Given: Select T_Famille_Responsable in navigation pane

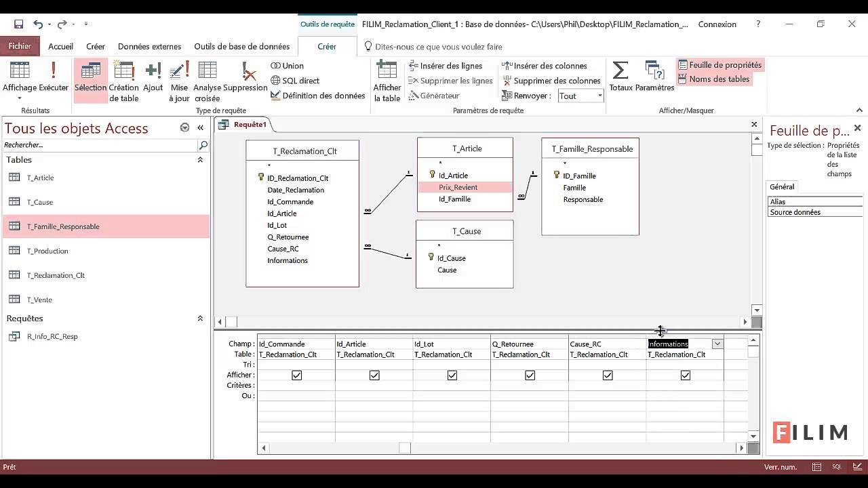Looking at the screenshot, I should tap(106, 226).
